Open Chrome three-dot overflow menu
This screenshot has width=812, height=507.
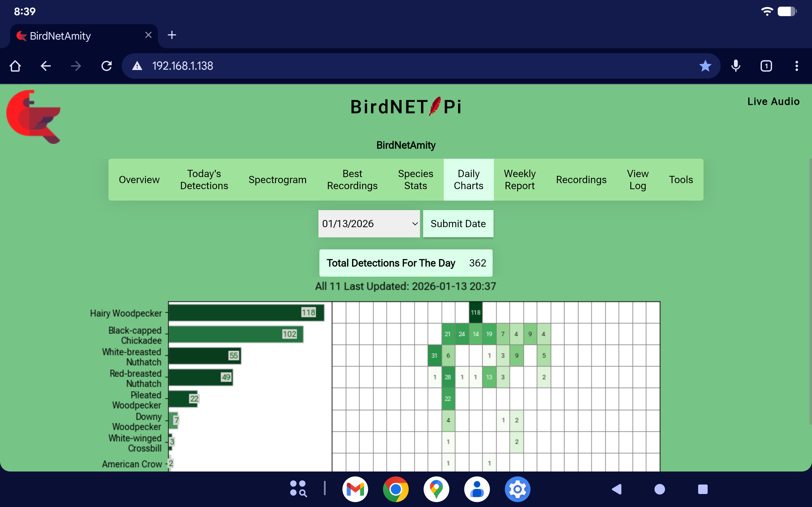pos(796,66)
